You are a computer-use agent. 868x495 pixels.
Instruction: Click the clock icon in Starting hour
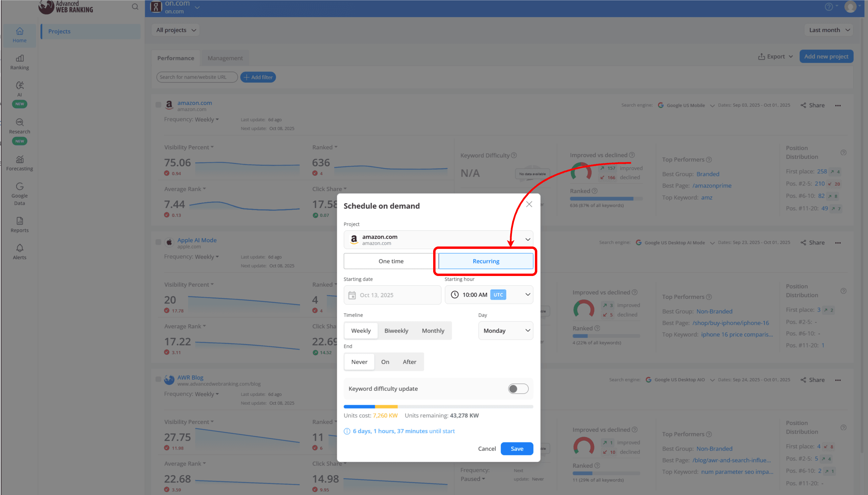[455, 295]
